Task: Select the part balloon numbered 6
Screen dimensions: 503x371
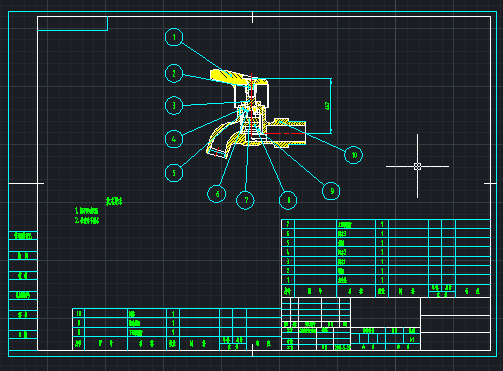Action: [x=217, y=194]
